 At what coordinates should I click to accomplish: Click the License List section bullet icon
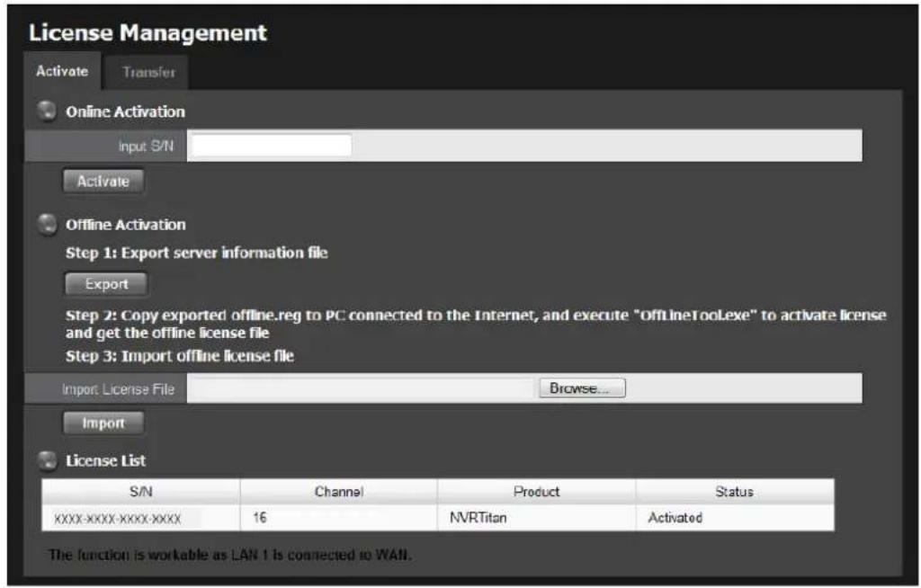[47, 460]
